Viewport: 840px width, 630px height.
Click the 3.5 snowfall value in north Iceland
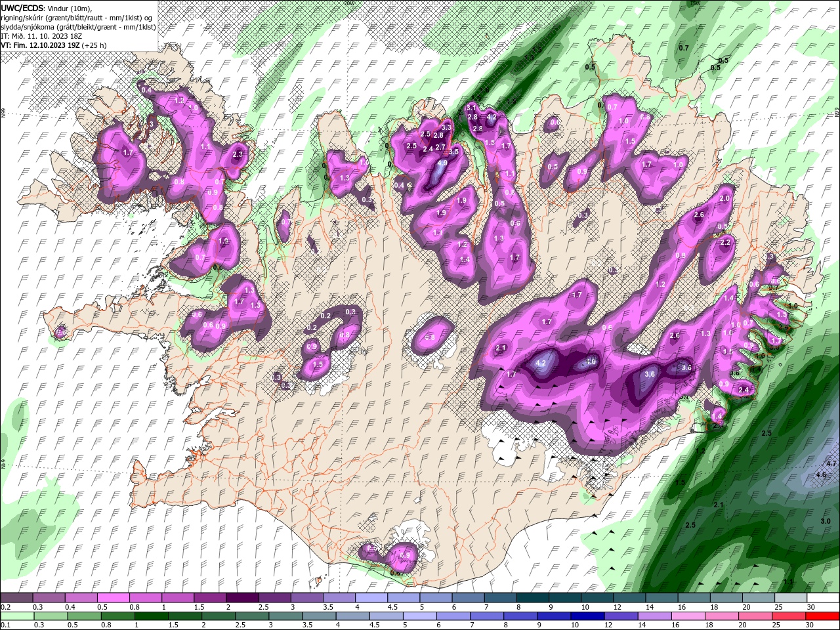[x=453, y=151]
